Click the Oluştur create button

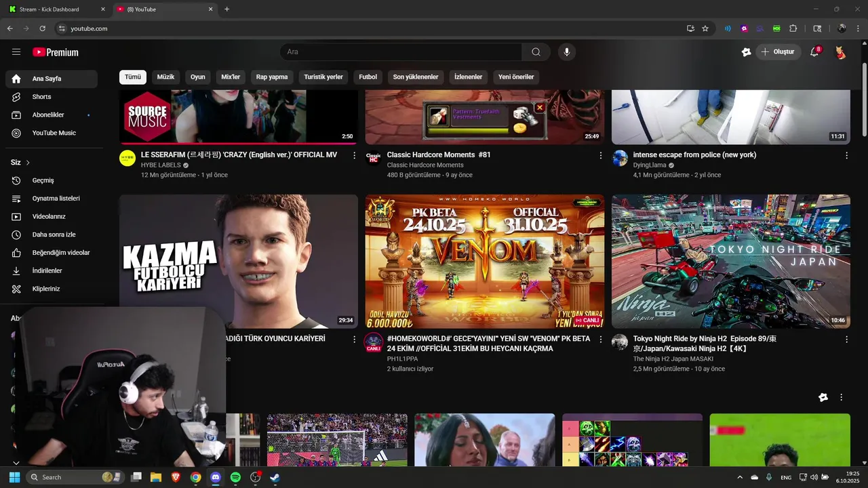click(x=778, y=52)
